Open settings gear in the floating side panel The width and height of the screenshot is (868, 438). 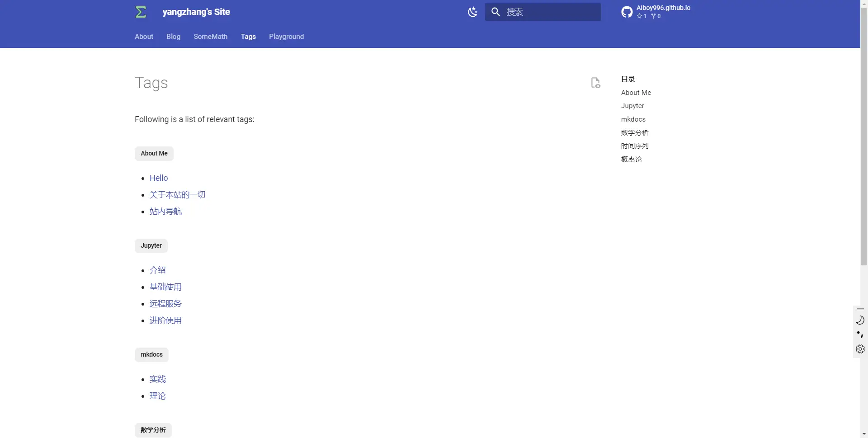click(x=860, y=349)
